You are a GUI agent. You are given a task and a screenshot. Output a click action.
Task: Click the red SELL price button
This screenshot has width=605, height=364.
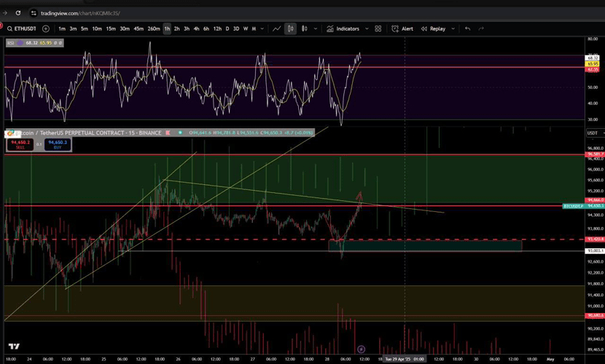click(18, 144)
